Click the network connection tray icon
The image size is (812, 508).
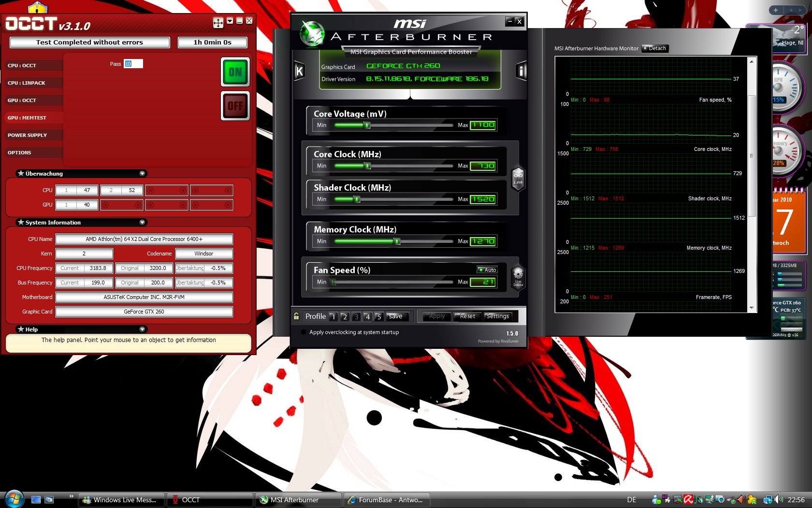768,500
